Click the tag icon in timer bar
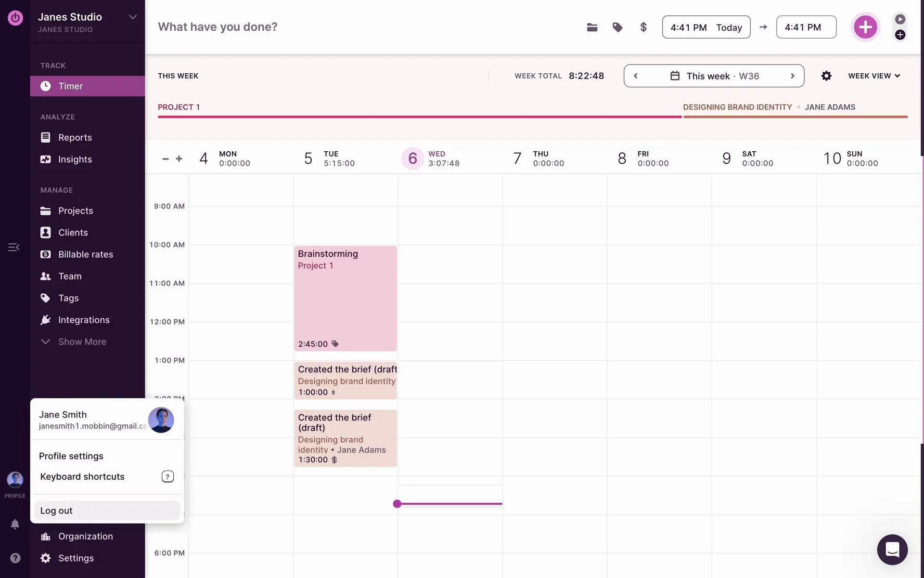Screen dimensions: 924x578 pyautogui.click(x=617, y=27)
